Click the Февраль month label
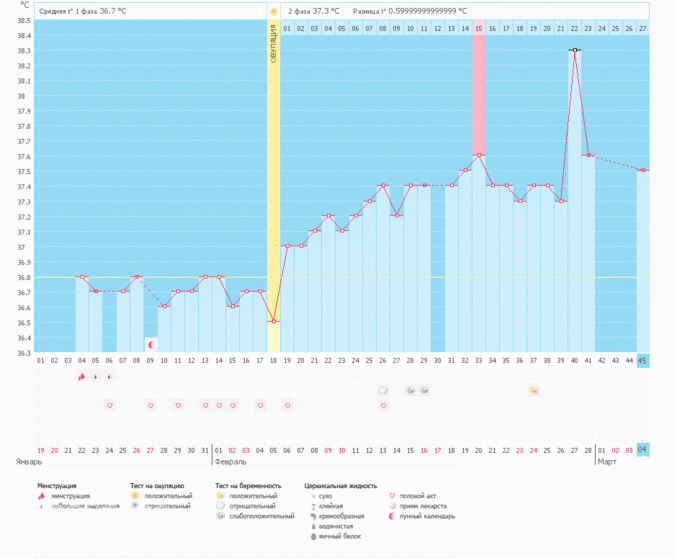The width and height of the screenshot is (677, 558). pos(230,463)
